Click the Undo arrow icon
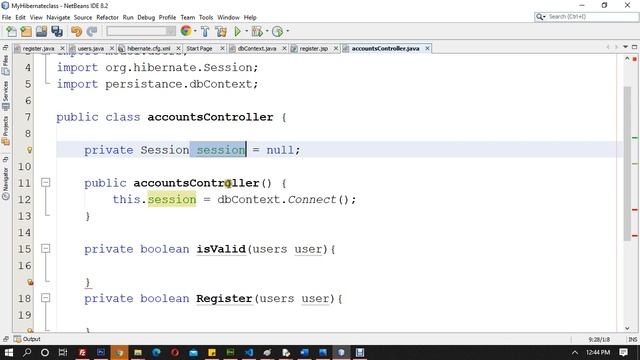 pyautogui.click(x=76, y=31)
